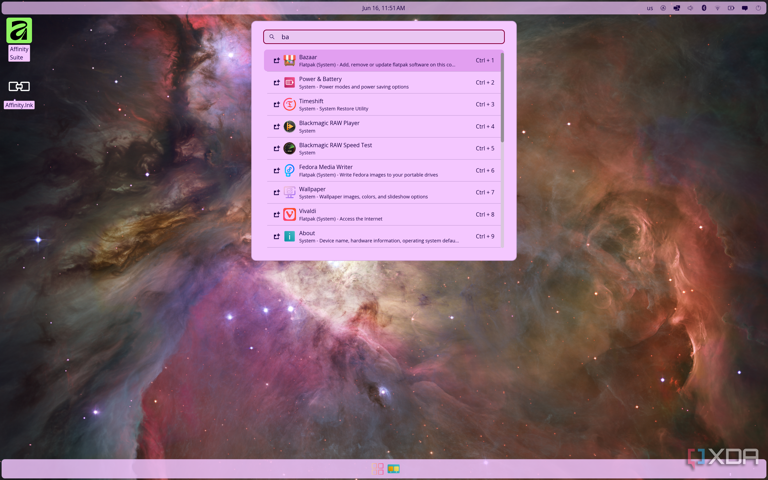
Task: Click the launch arrow beside Blackmagic RAW Player
Action: click(276, 126)
